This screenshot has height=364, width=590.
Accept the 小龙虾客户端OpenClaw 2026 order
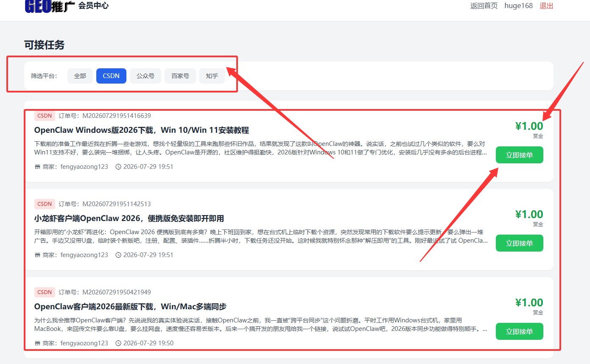(520, 243)
